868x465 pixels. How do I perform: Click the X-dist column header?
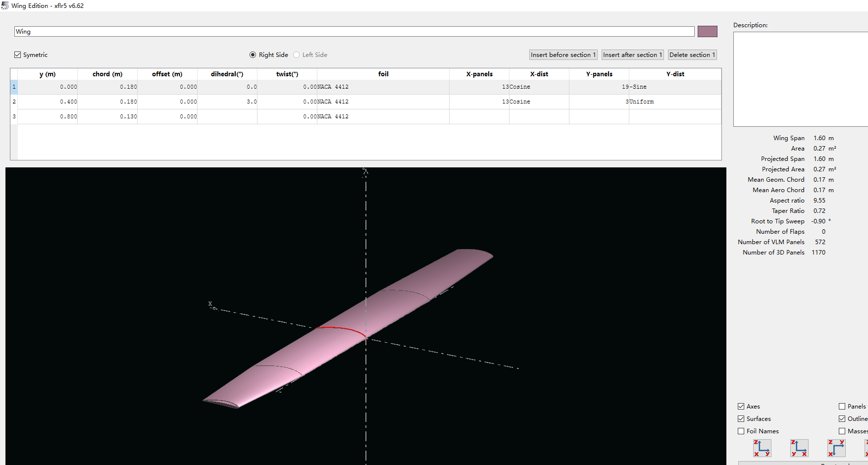(x=539, y=74)
